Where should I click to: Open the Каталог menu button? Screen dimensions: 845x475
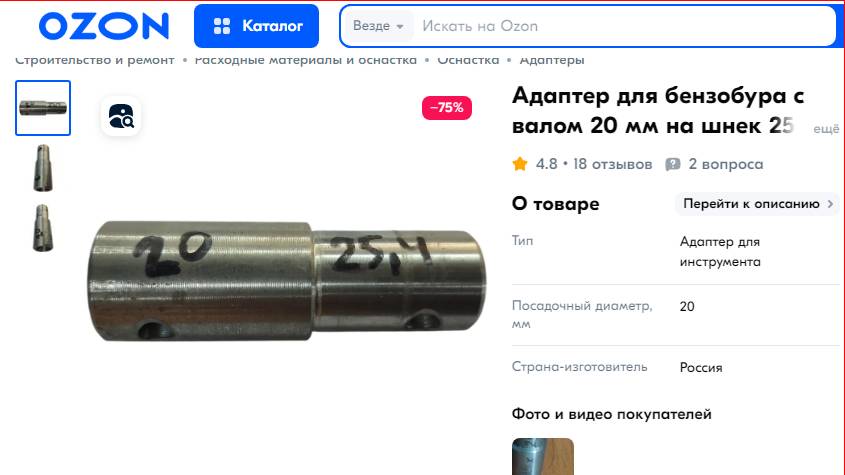[257, 26]
